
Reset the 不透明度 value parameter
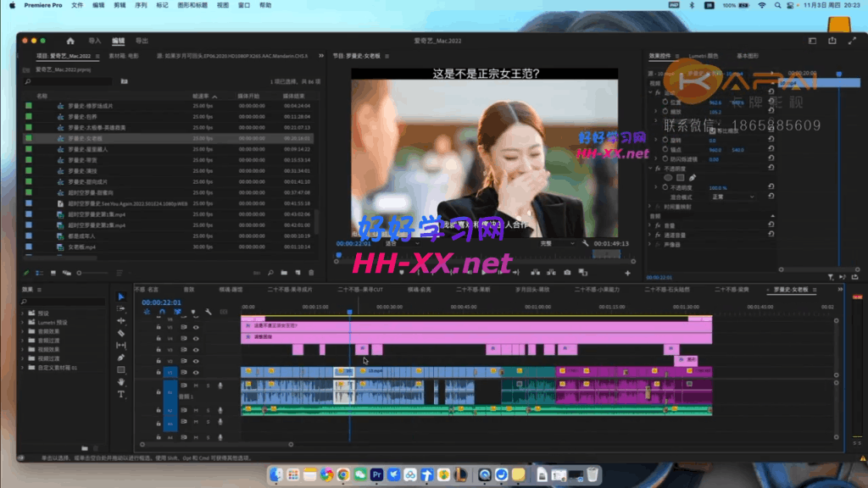pos(771,187)
